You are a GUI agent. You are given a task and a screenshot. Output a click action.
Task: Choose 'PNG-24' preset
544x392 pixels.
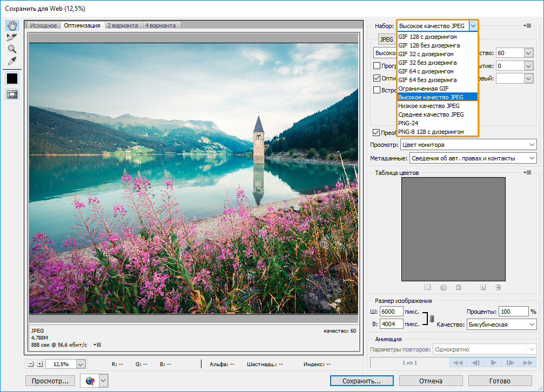437,123
